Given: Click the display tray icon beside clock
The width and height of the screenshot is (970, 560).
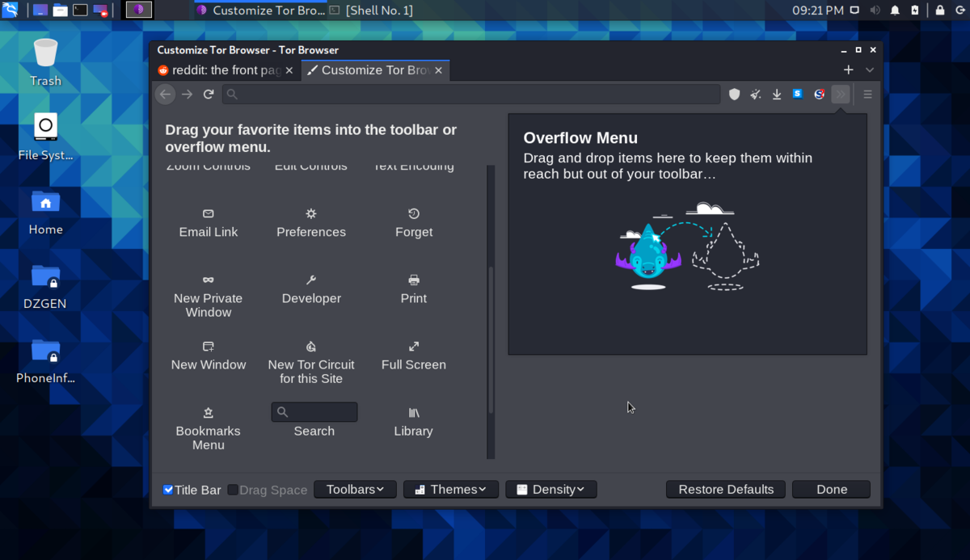Looking at the screenshot, I should coord(856,11).
